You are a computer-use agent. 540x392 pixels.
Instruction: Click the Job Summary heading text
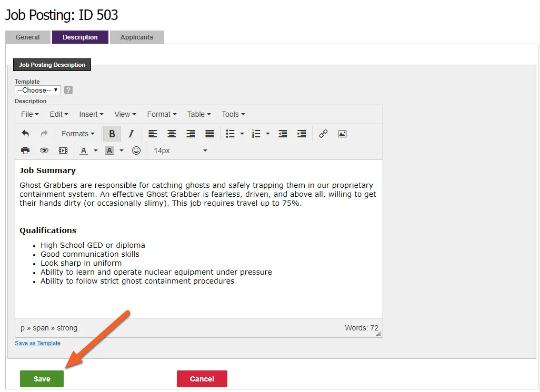(x=47, y=170)
